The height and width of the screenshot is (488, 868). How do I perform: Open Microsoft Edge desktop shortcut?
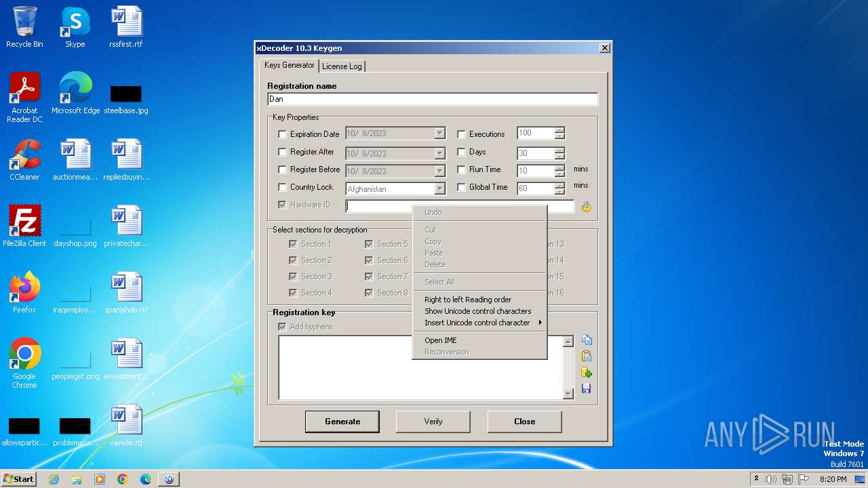pos(75,94)
